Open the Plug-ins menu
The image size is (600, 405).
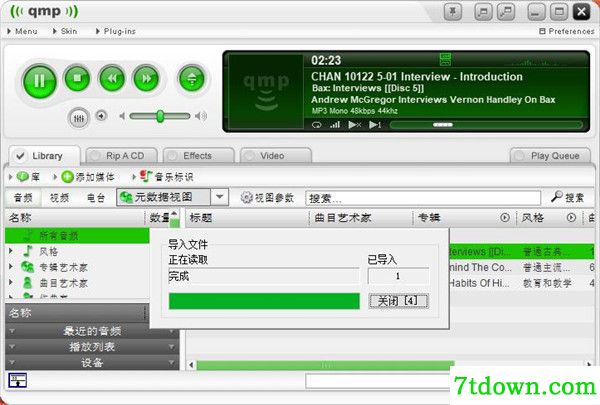pos(116,31)
